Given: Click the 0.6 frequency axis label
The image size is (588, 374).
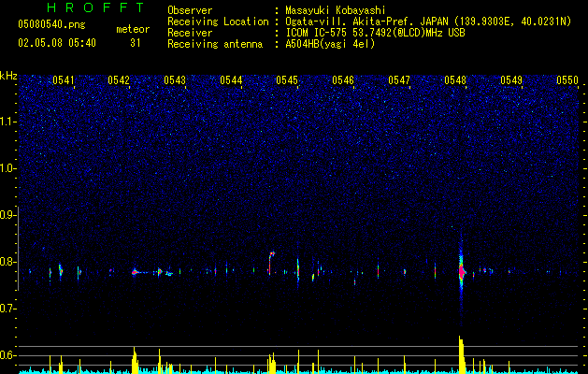Looking at the screenshot, I should point(8,355).
